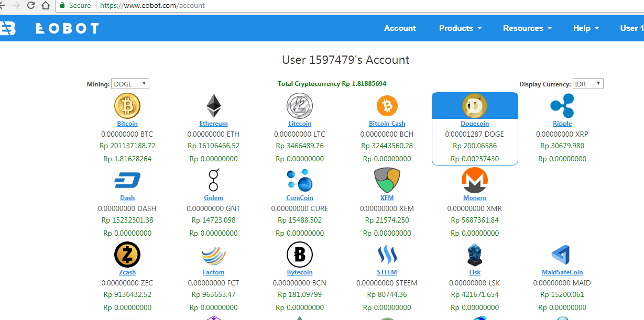Open the Litecoin link
The height and width of the screenshot is (320, 644).
tap(300, 124)
